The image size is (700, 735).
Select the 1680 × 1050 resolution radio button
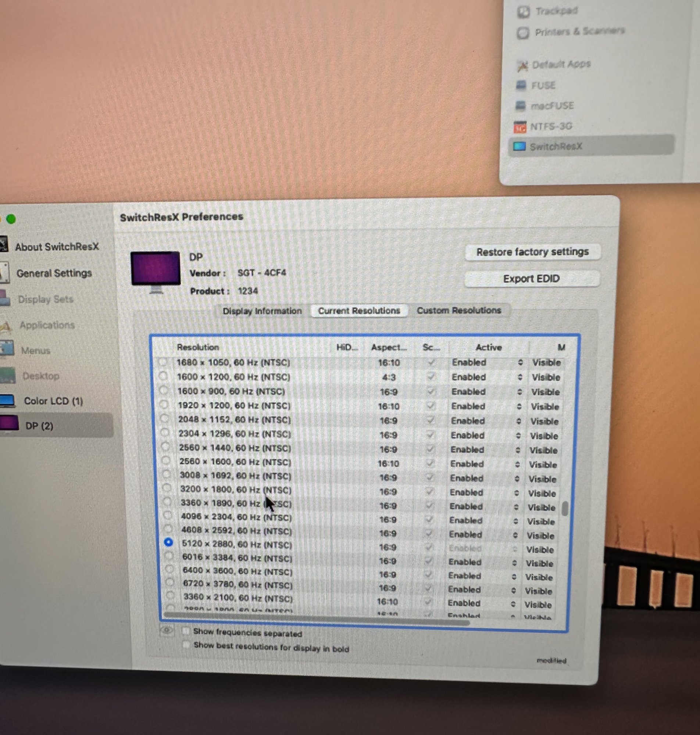point(162,362)
